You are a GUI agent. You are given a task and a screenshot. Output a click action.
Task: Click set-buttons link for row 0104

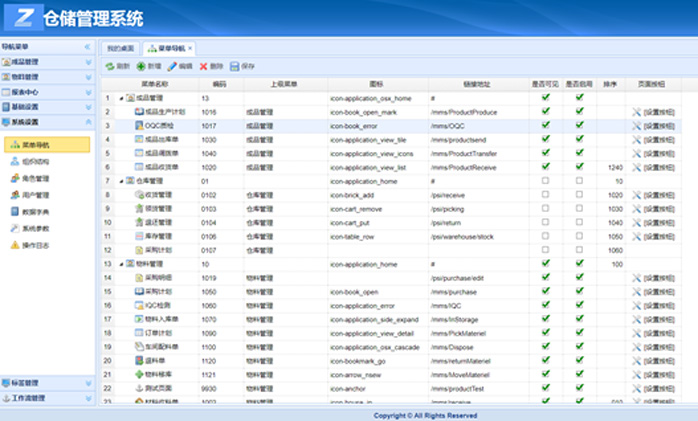(659, 223)
